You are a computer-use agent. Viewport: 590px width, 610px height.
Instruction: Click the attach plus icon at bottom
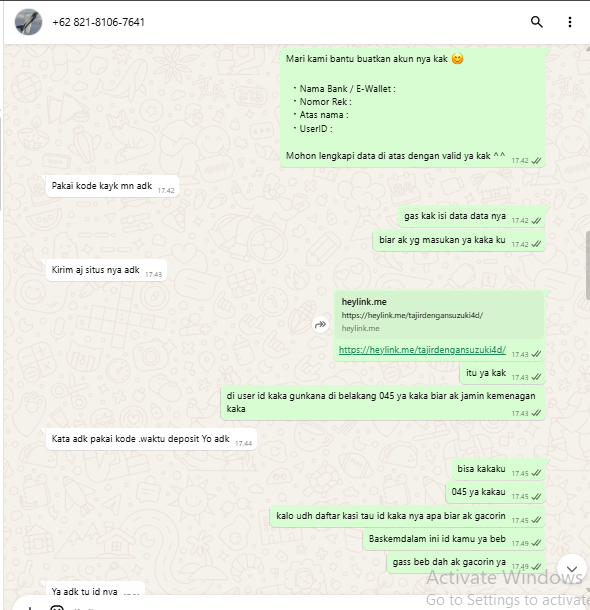(x=29, y=608)
